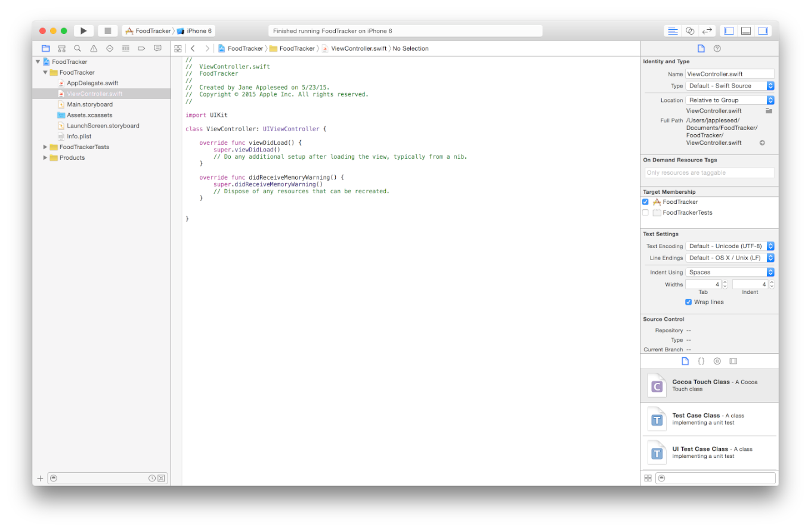Open the find navigator

[x=78, y=48]
